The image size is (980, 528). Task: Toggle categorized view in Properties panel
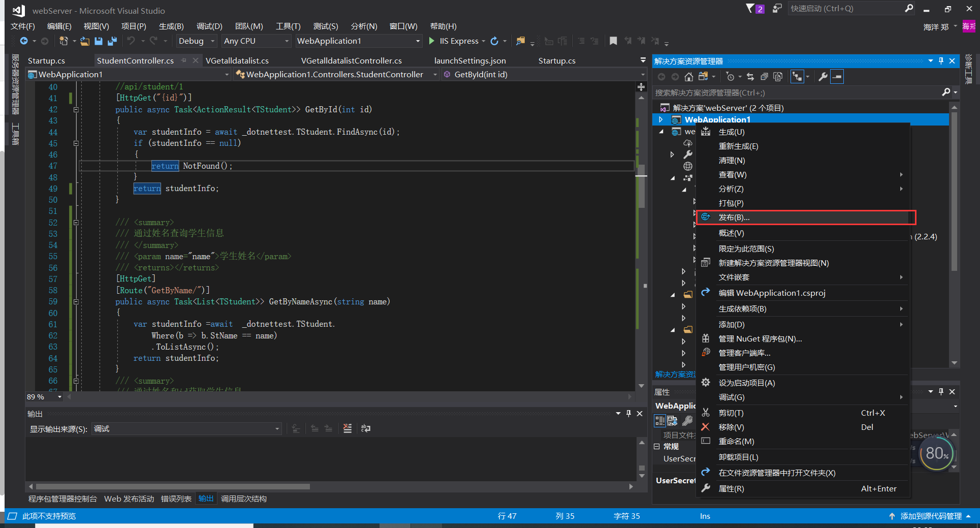coord(659,420)
